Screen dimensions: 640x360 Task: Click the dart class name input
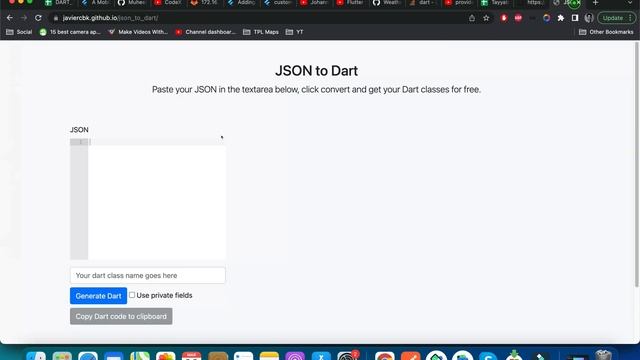pos(147,276)
